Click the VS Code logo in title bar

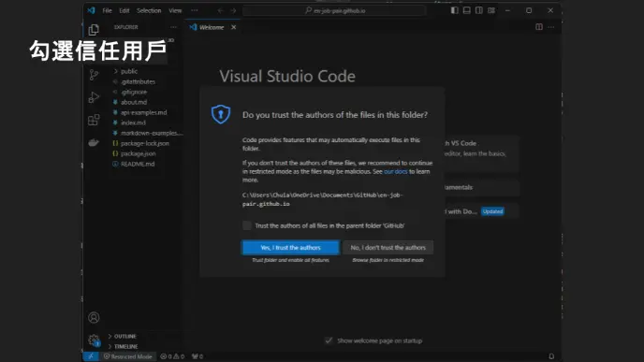91,10
